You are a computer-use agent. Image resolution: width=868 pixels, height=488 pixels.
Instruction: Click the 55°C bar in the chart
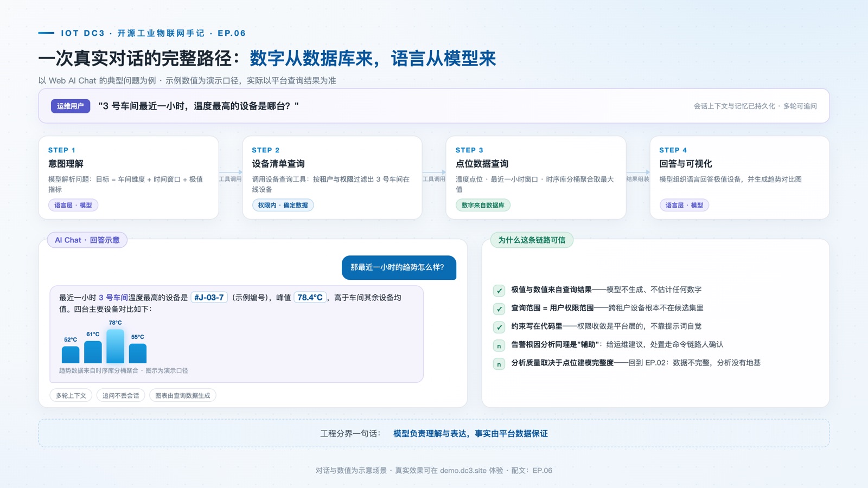click(138, 354)
